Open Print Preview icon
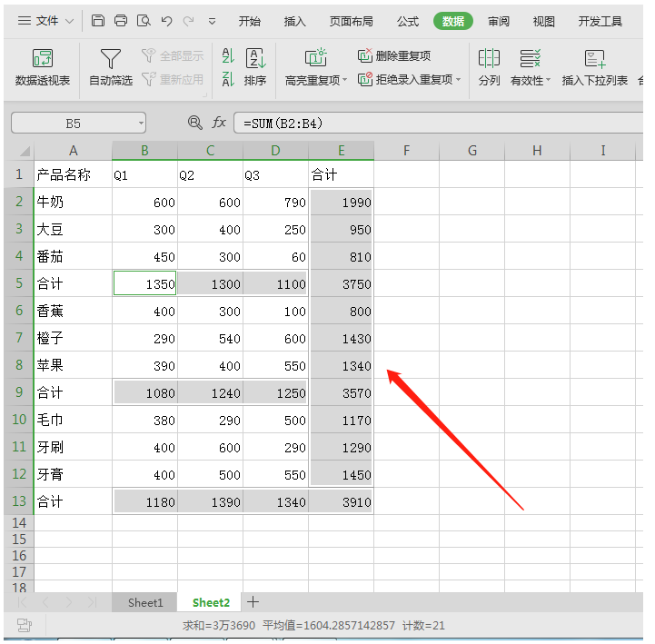The width and height of the screenshot is (655, 644). point(144,21)
